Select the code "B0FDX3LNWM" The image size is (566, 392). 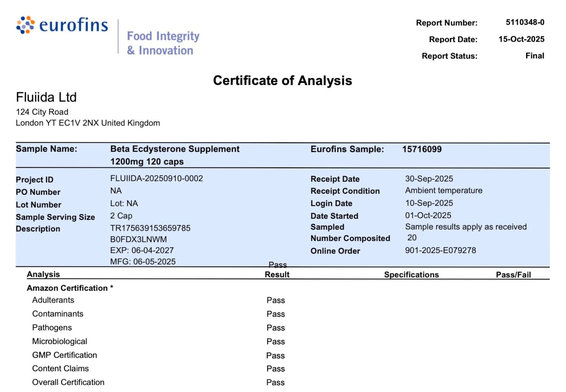138,239
